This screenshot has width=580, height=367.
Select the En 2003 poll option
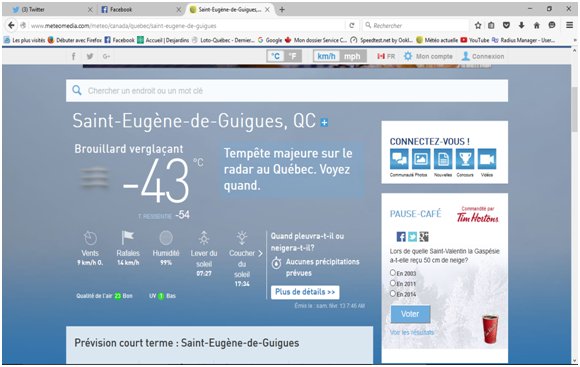click(x=393, y=273)
